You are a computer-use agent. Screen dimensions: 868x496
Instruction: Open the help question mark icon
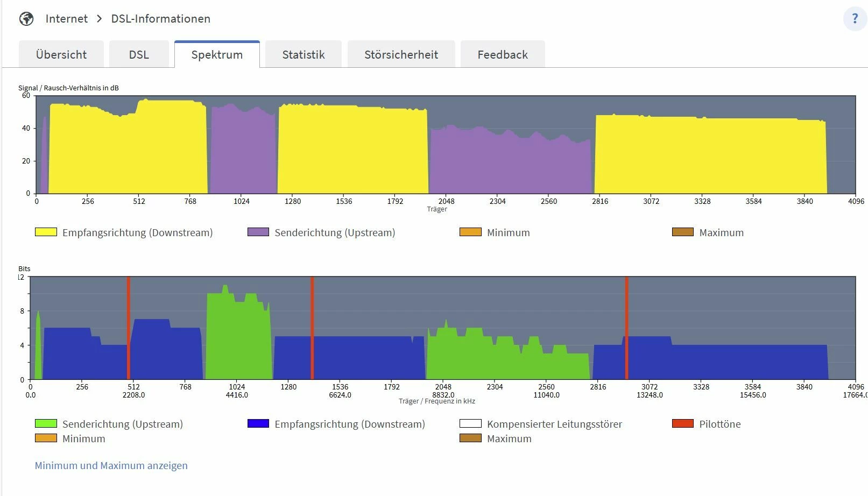point(855,19)
